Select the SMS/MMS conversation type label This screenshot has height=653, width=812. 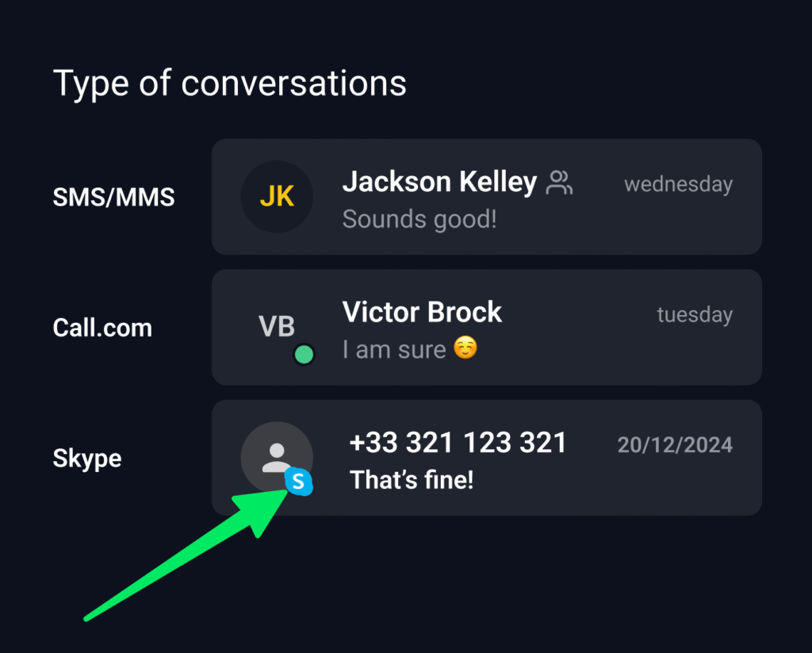click(113, 197)
